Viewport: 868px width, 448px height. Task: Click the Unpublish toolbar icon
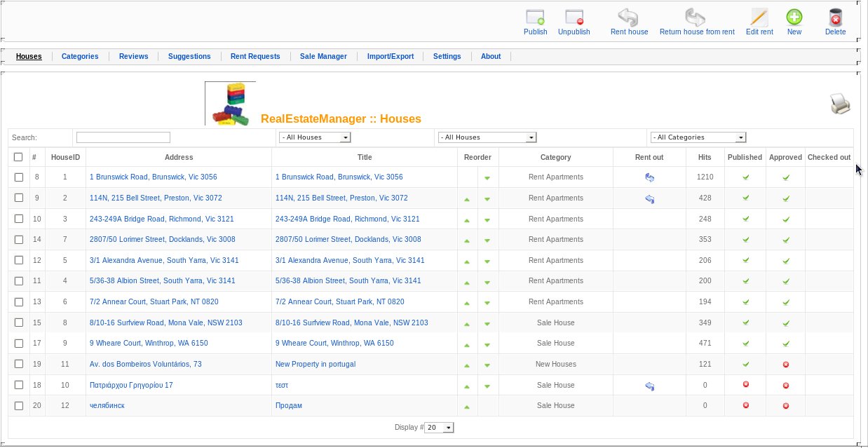coord(574,18)
